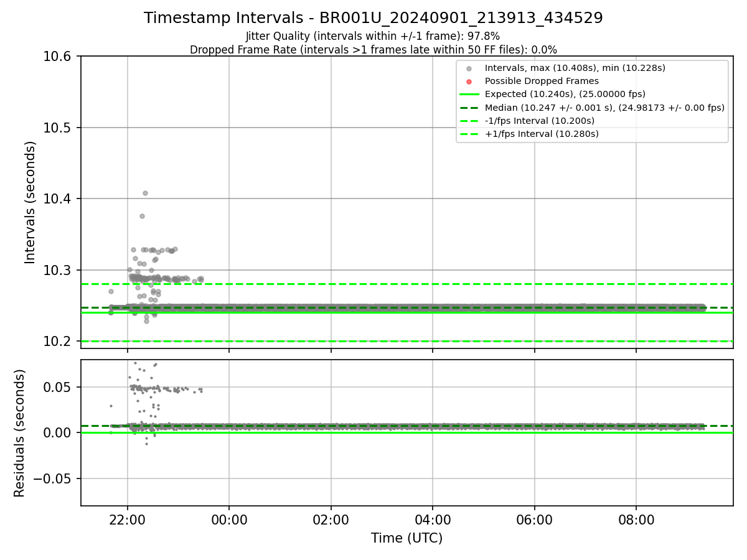Click the dark green dashed line sample for Median in legend

pyautogui.click(x=469, y=108)
